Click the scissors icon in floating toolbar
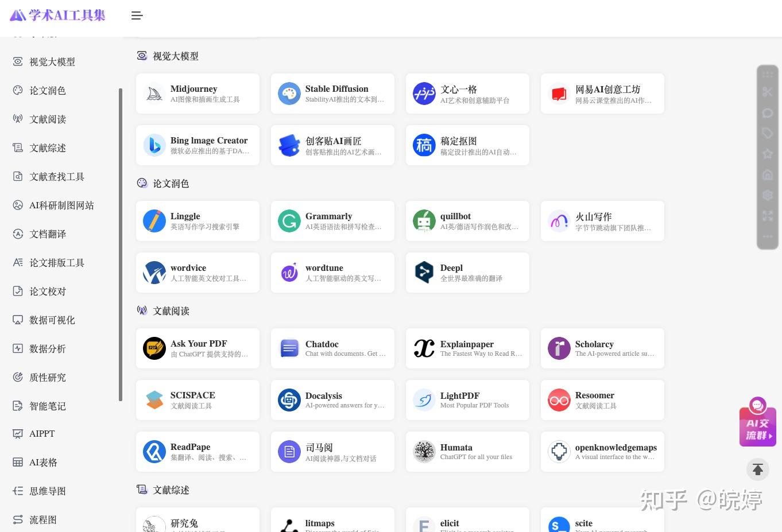 coord(768,92)
